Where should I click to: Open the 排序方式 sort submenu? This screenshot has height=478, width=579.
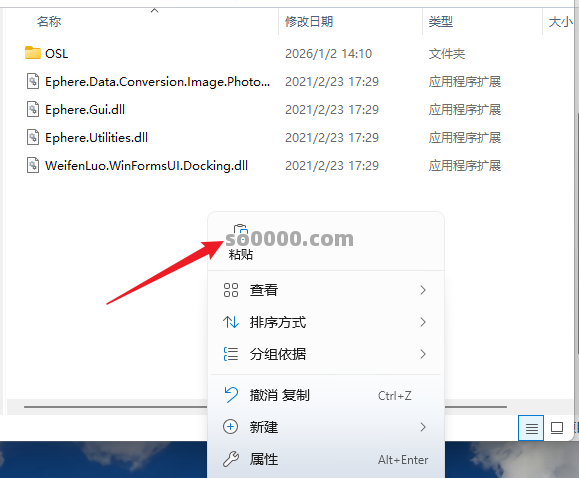[326, 322]
